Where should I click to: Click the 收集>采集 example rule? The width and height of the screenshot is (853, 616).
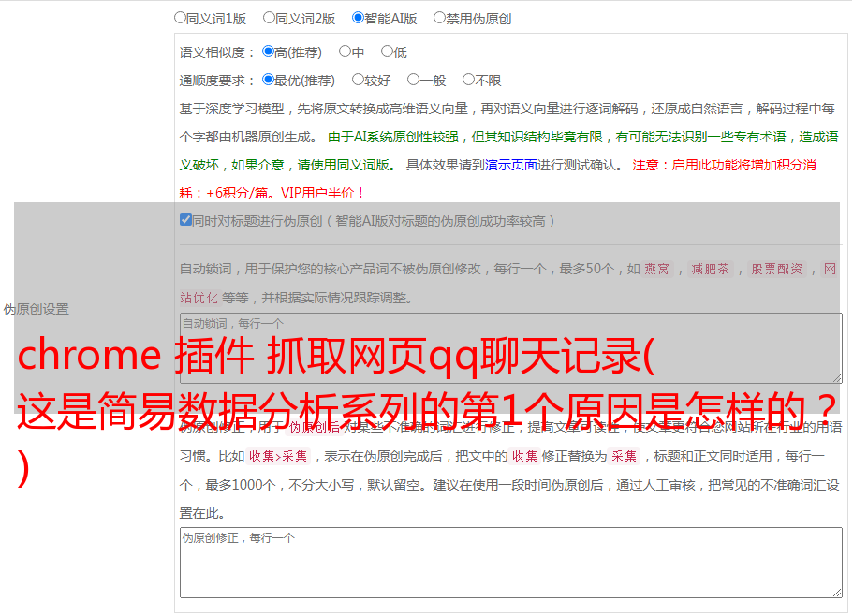coord(278,456)
